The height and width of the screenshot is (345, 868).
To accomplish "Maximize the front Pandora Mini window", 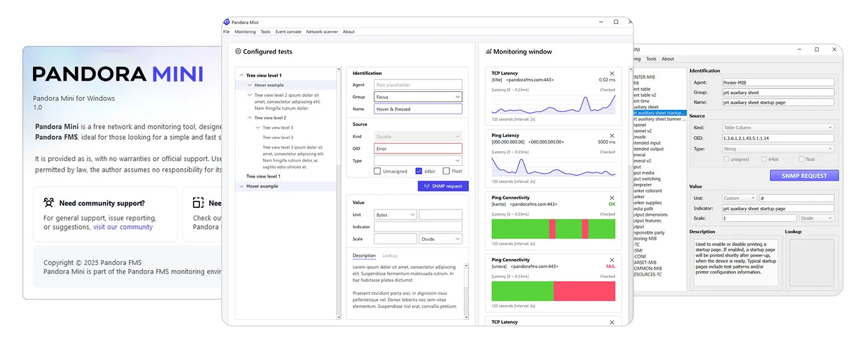I will [x=616, y=22].
